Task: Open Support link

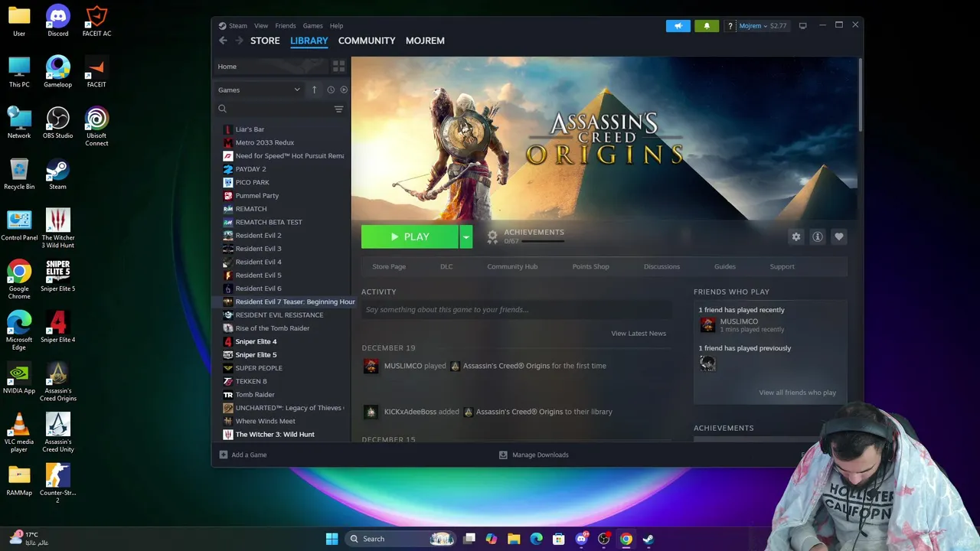Action: pos(782,266)
